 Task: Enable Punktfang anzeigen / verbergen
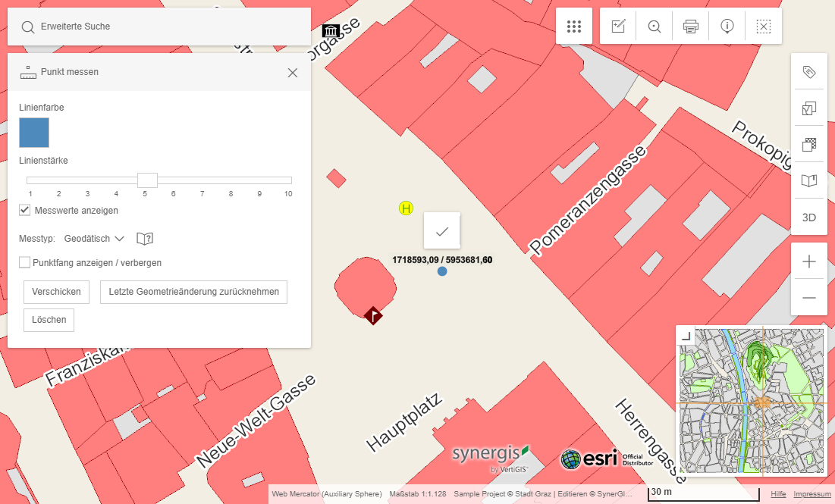(24, 262)
